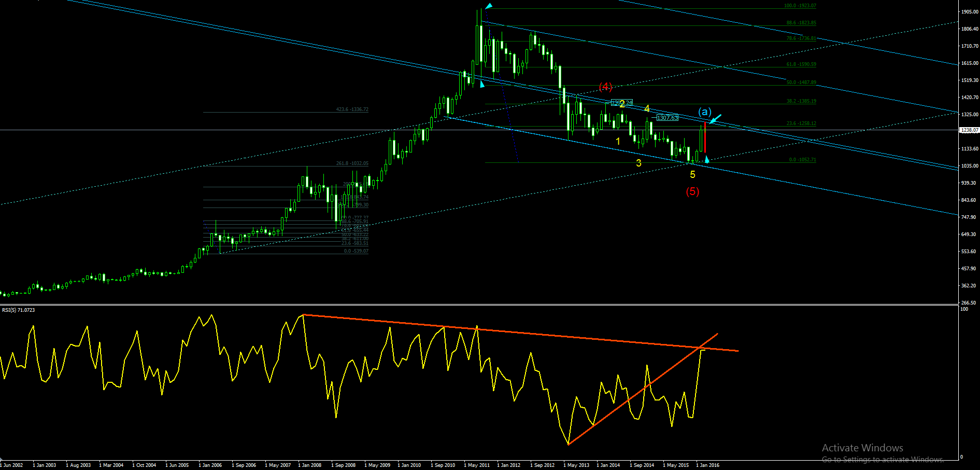Click the 1307.63 price tag
Image resolution: width=980 pixels, height=470 pixels.
click(x=667, y=118)
